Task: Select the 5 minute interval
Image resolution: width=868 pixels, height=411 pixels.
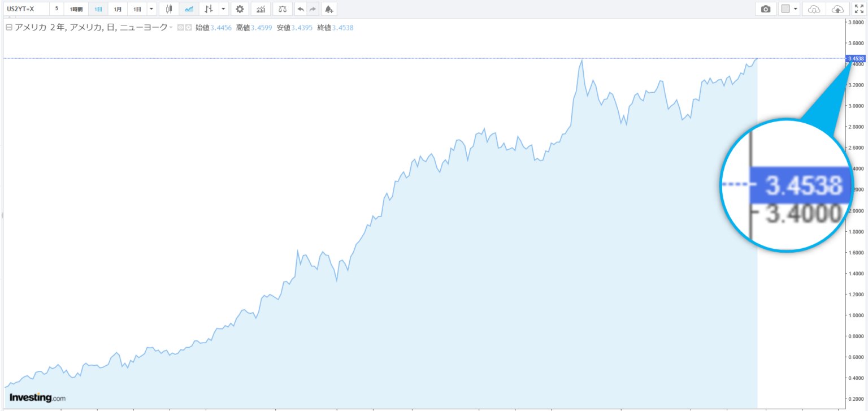Action: click(57, 9)
